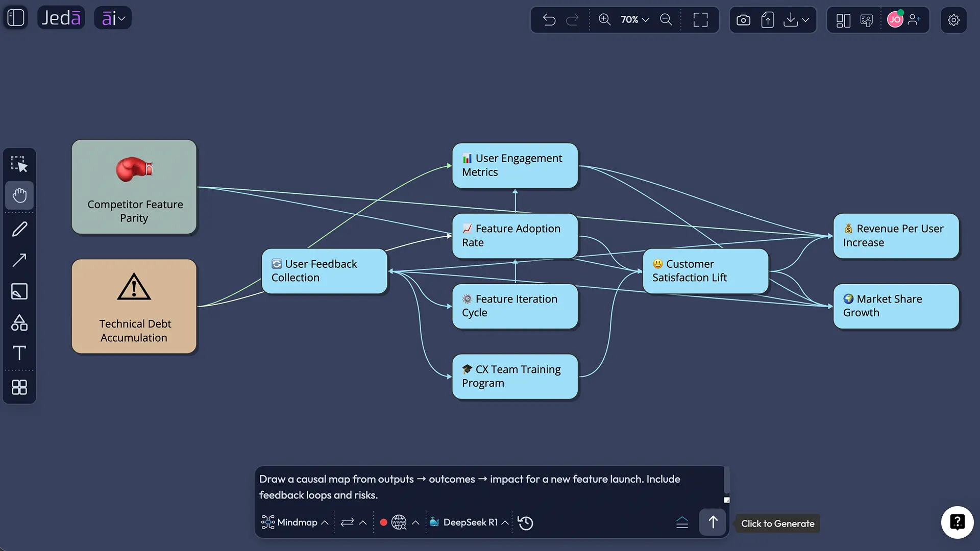Screen dimensions: 980x551
Task: Open the settings gear
Action: pos(953,20)
